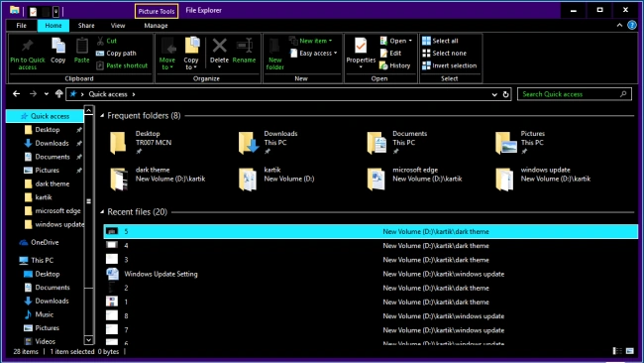The image size is (644, 363).
Task: Open the Documents frequent folder
Action: coord(397,142)
